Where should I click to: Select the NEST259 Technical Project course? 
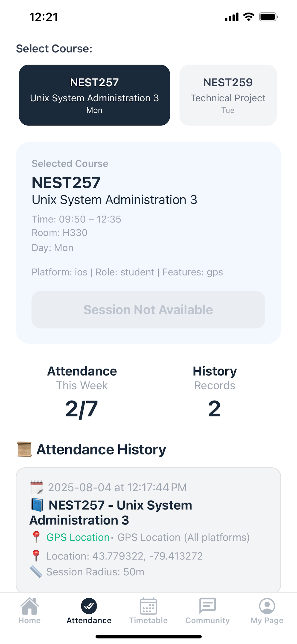tap(228, 95)
